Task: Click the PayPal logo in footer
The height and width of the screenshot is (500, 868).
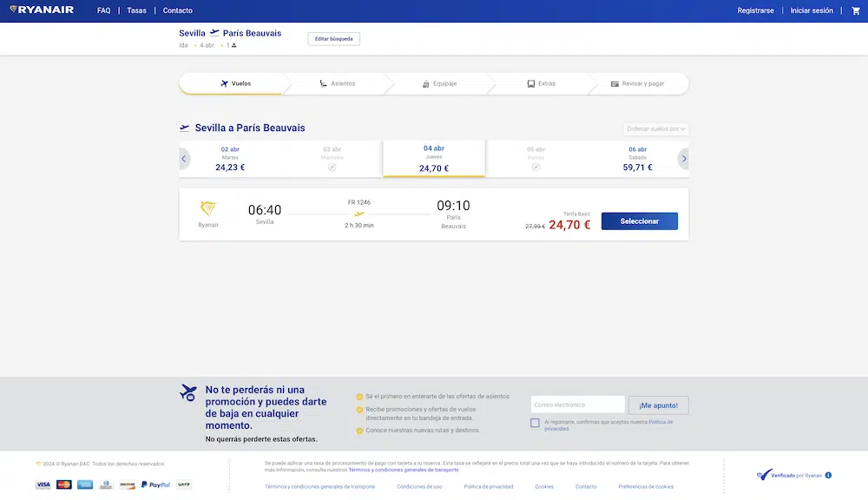Action: pyautogui.click(x=155, y=484)
